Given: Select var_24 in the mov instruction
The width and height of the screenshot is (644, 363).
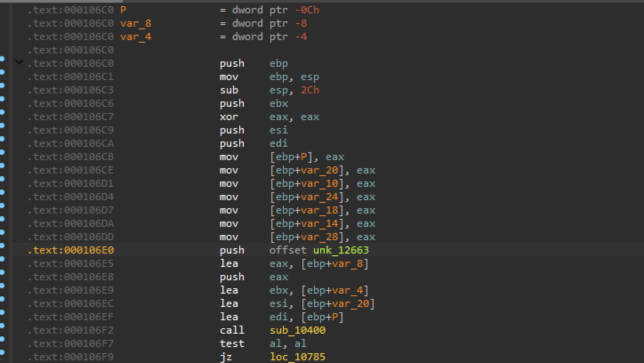Looking at the screenshot, I should (x=319, y=197).
